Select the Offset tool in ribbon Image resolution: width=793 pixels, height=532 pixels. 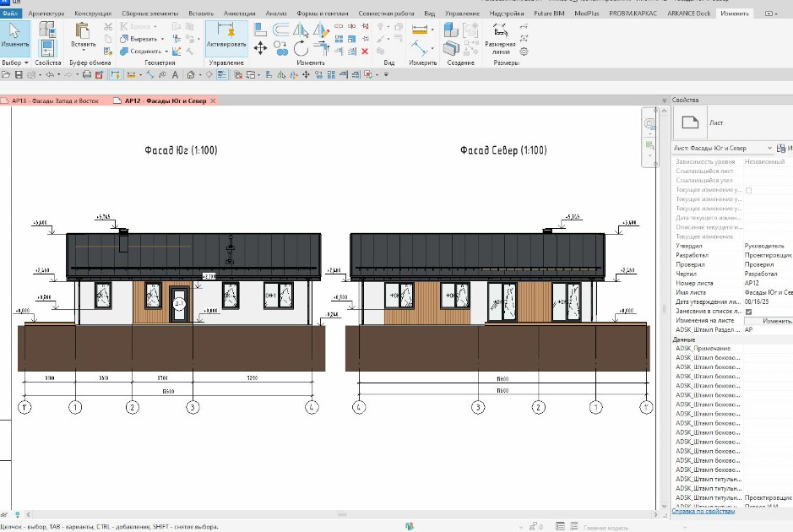pyautogui.click(x=280, y=30)
